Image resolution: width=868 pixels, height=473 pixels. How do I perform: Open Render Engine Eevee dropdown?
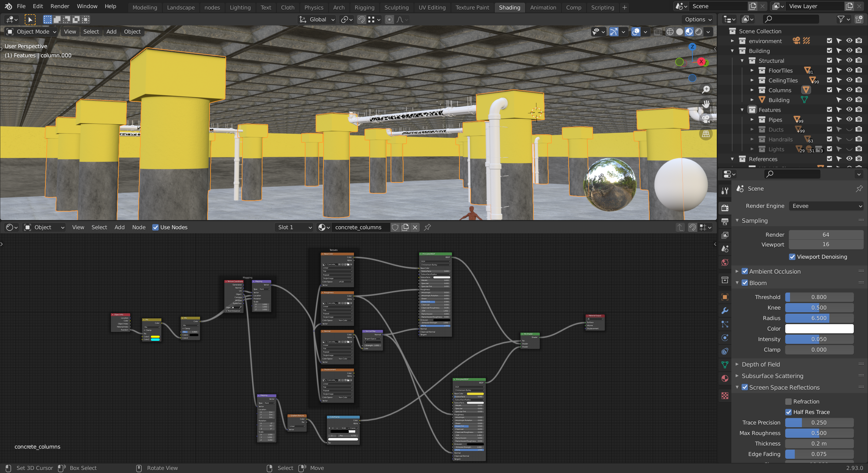pyautogui.click(x=826, y=206)
